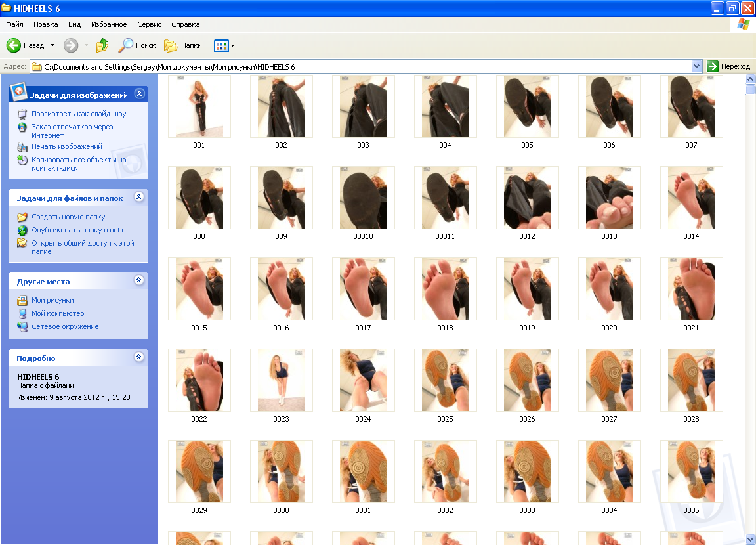Image resolution: width=756 pixels, height=545 pixels.
Task: Click the scrollbar down arrow
Action: tap(750, 540)
